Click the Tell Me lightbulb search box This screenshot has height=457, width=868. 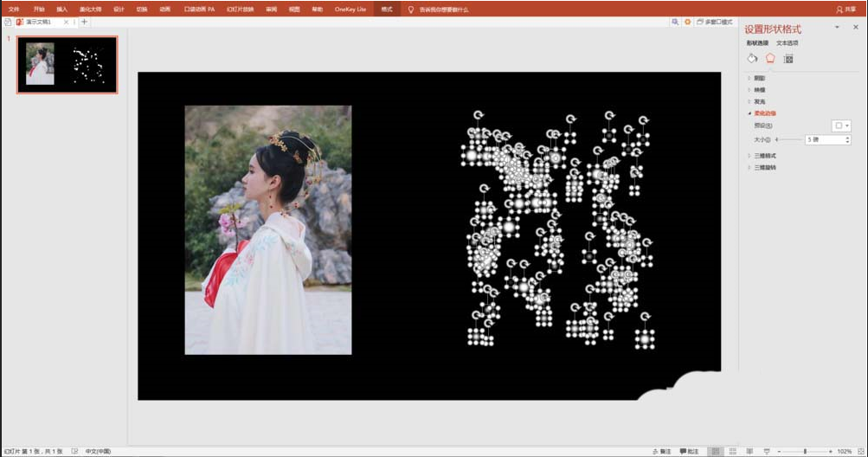pyautogui.click(x=439, y=10)
